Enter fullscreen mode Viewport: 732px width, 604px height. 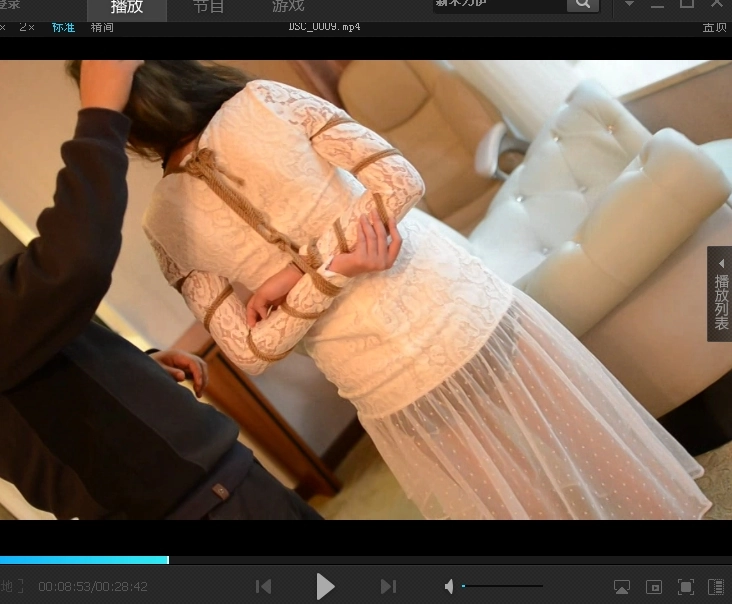686,587
